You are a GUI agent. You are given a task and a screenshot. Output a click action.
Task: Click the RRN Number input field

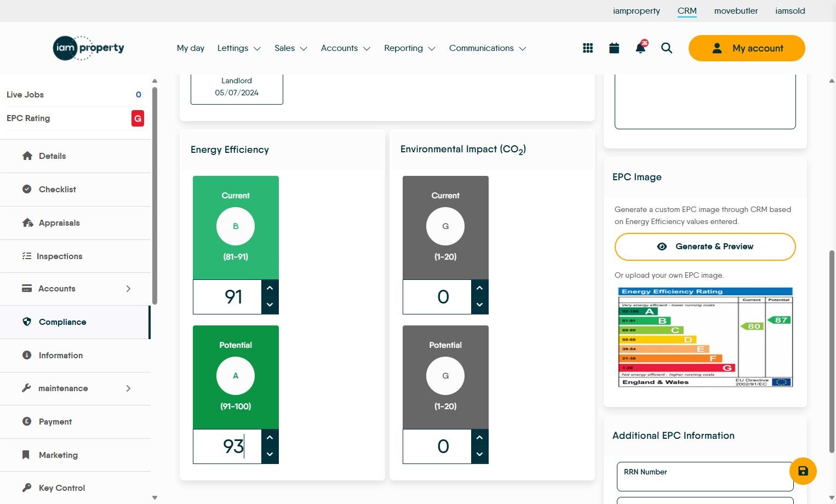(705, 477)
